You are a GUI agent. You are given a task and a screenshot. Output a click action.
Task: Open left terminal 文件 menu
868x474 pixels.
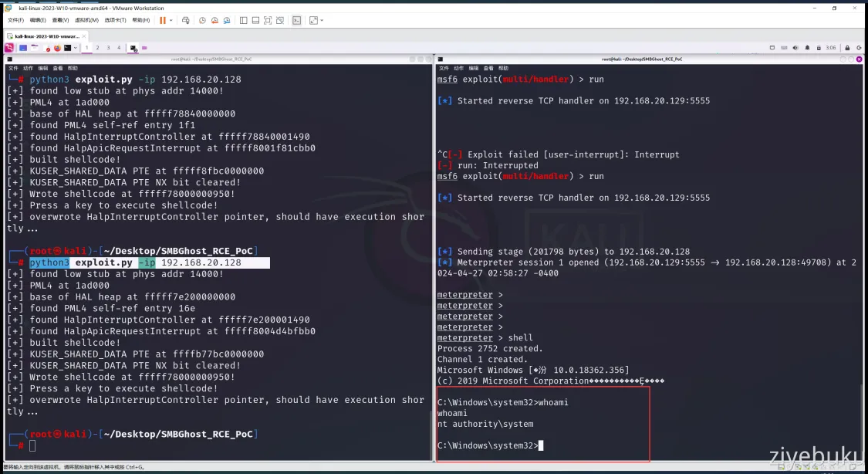[x=13, y=68]
